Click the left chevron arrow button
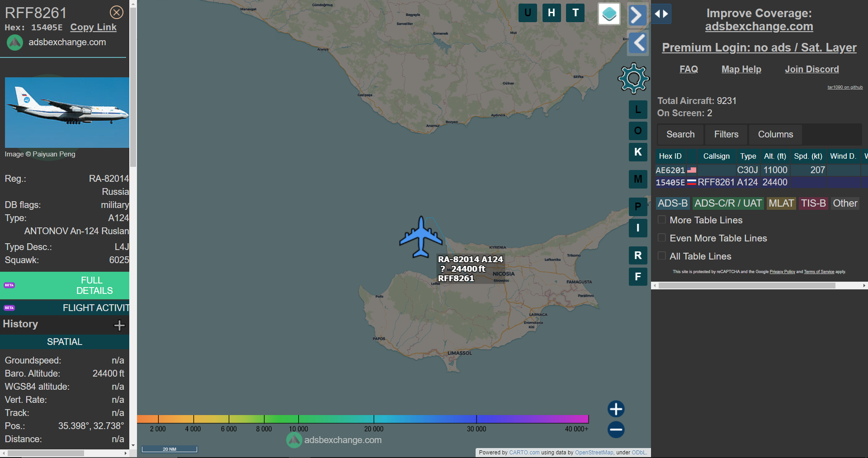868x458 pixels. [x=638, y=43]
